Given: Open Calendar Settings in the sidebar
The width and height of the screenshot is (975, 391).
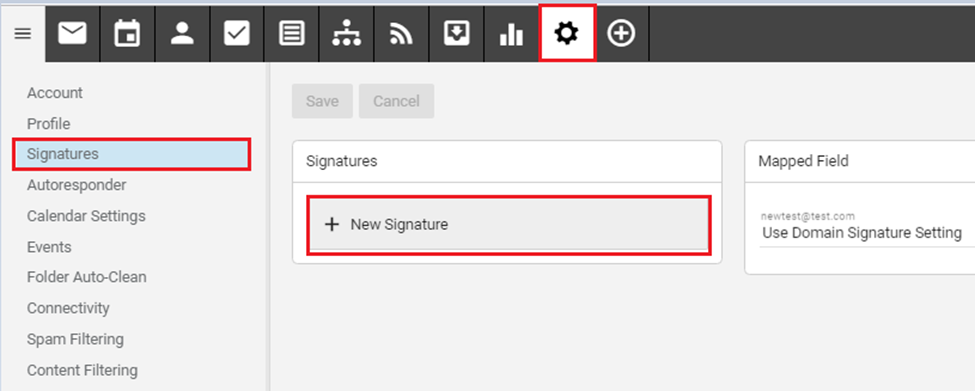Looking at the screenshot, I should point(86,216).
